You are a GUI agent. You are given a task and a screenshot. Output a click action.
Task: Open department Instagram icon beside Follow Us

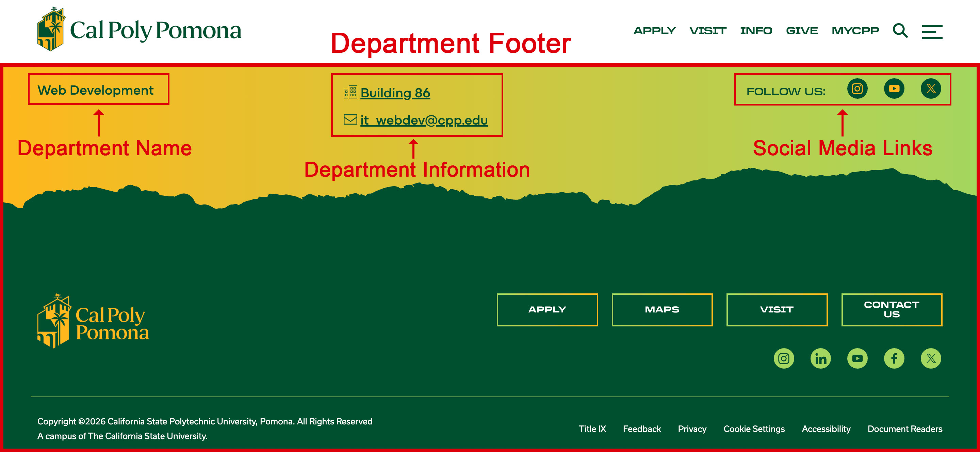tap(857, 88)
